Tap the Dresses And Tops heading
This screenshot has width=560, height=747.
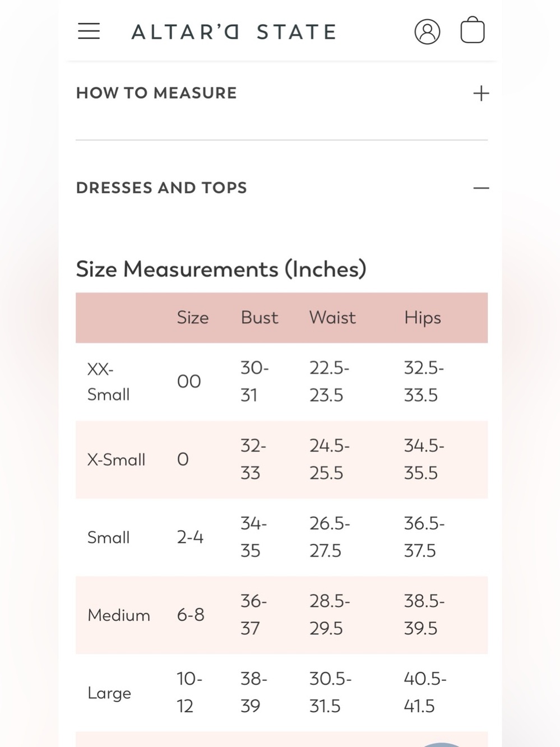(161, 188)
